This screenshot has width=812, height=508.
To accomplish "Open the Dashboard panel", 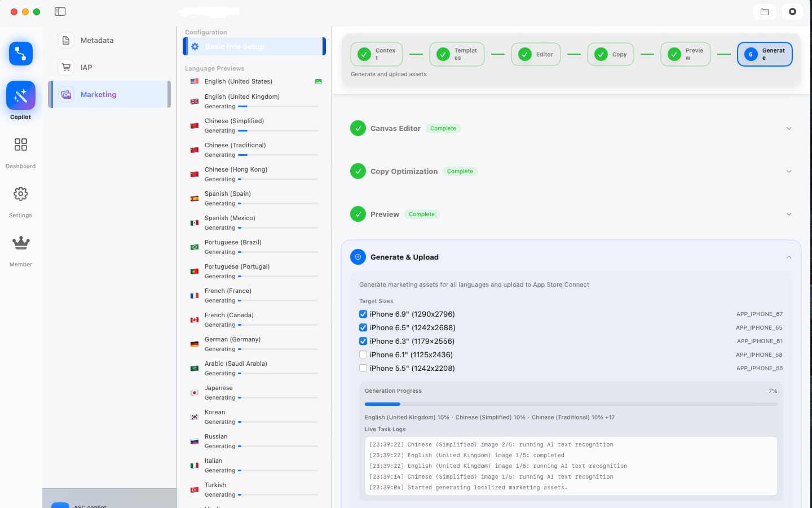I will pos(21,144).
